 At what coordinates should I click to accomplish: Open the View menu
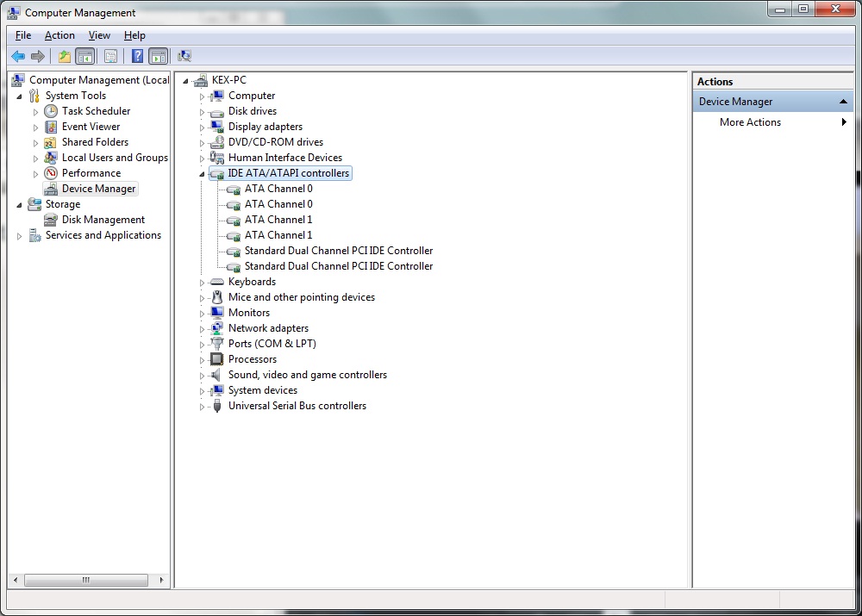[99, 35]
